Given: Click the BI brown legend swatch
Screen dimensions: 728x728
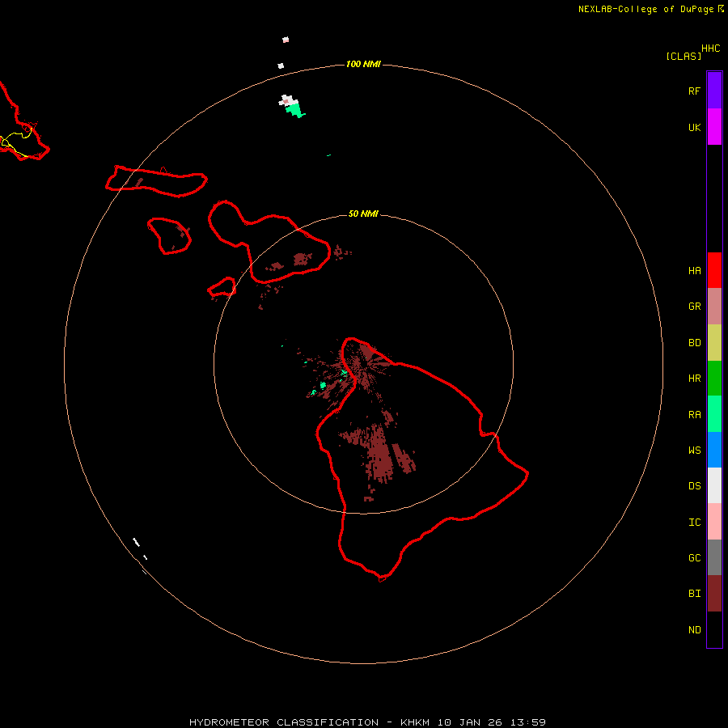Looking at the screenshot, I should click(x=714, y=594).
